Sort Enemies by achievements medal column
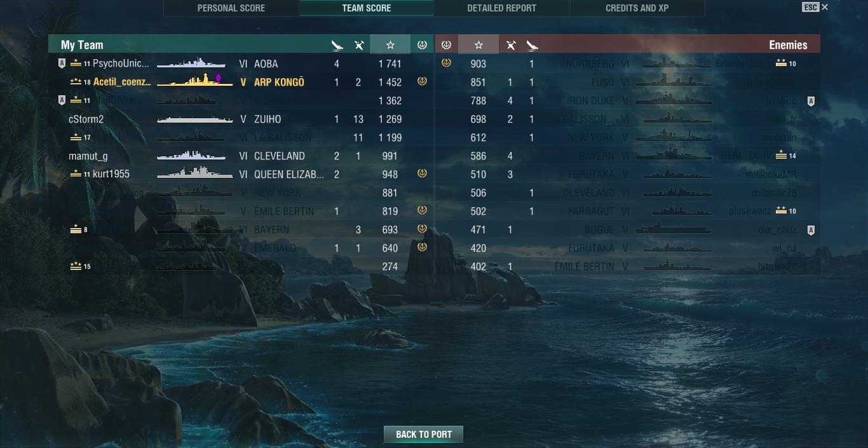 pyautogui.click(x=446, y=45)
